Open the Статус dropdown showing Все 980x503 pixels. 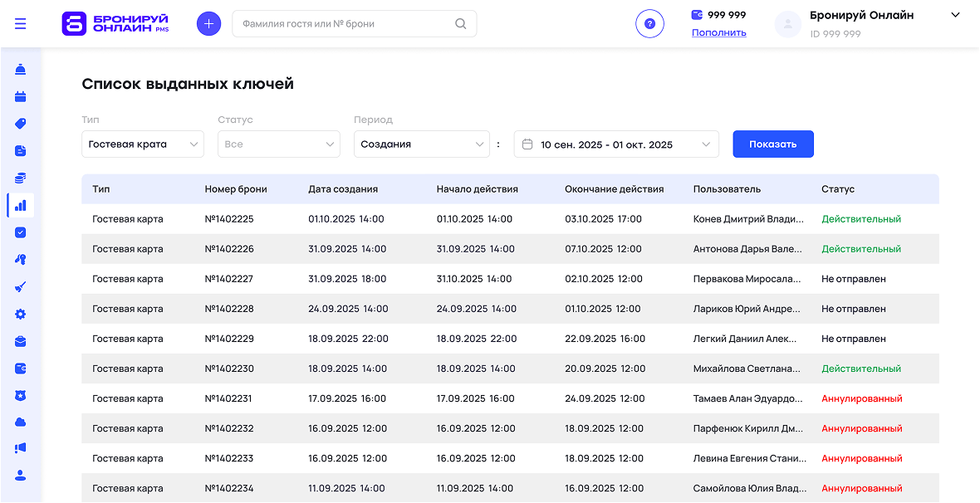coord(279,144)
